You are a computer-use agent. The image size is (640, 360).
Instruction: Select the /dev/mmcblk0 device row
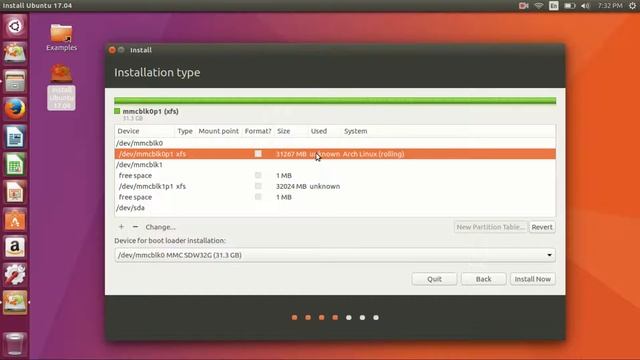(x=335, y=143)
